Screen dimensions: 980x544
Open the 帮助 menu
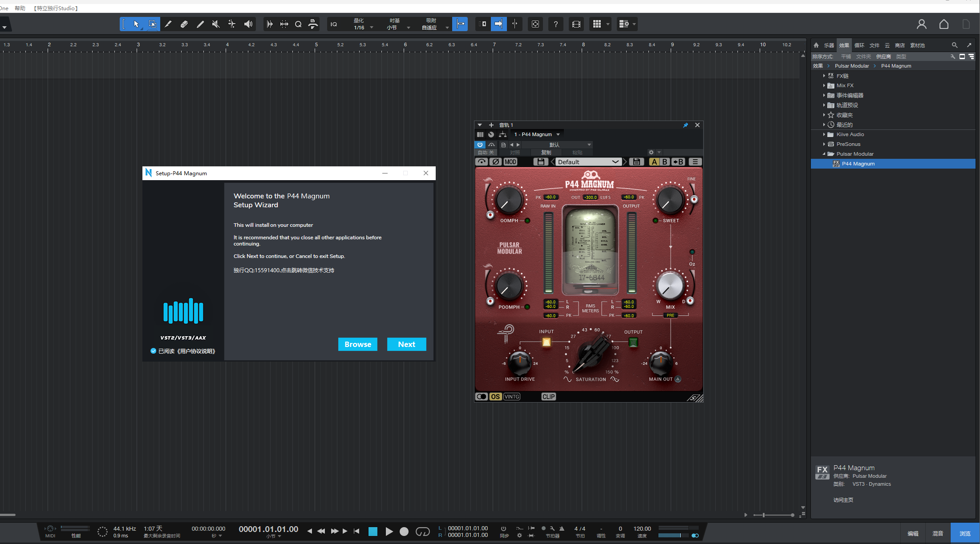click(20, 8)
